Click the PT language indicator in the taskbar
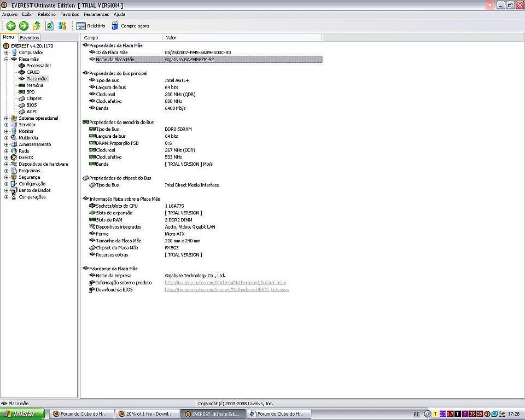The width and height of the screenshot is (525, 420). [416, 415]
